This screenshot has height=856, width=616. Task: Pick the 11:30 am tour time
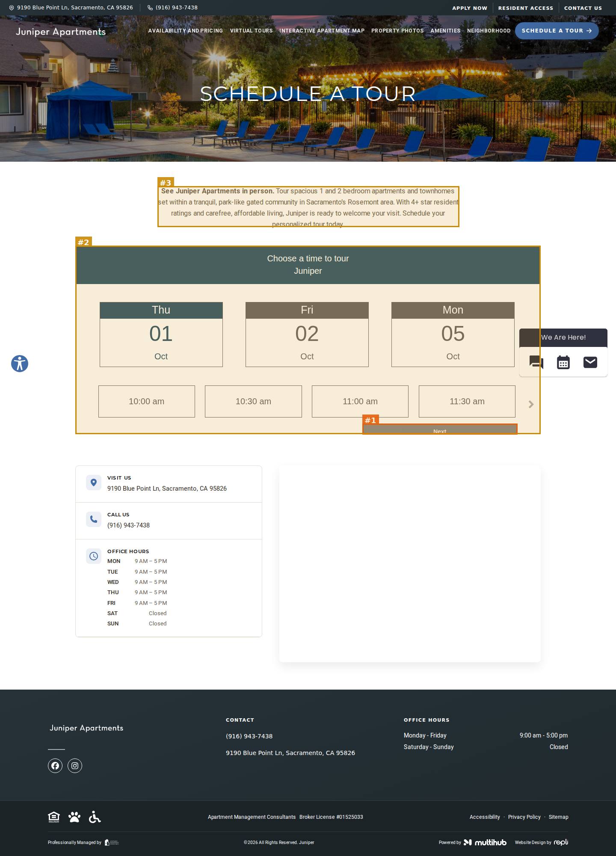pos(467,401)
